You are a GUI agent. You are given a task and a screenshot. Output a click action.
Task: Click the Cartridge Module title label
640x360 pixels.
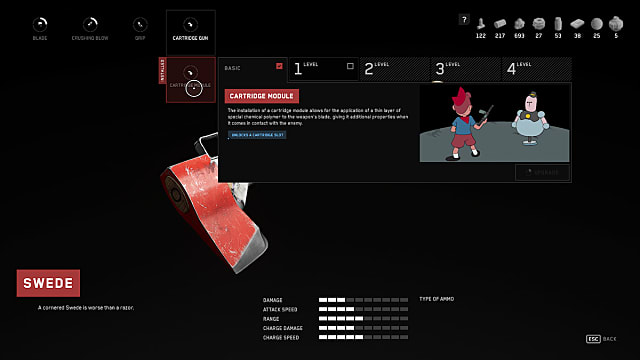point(262,96)
